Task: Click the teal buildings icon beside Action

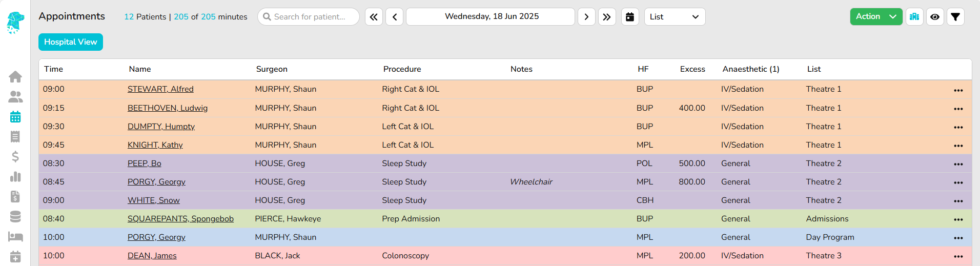Action: pos(914,17)
